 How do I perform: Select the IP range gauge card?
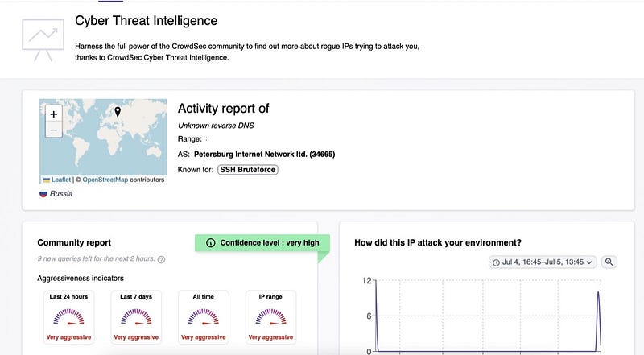(x=270, y=317)
